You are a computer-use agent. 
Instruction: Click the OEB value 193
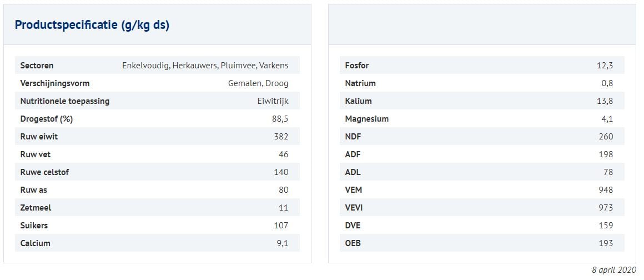pyautogui.click(x=606, y=243)
